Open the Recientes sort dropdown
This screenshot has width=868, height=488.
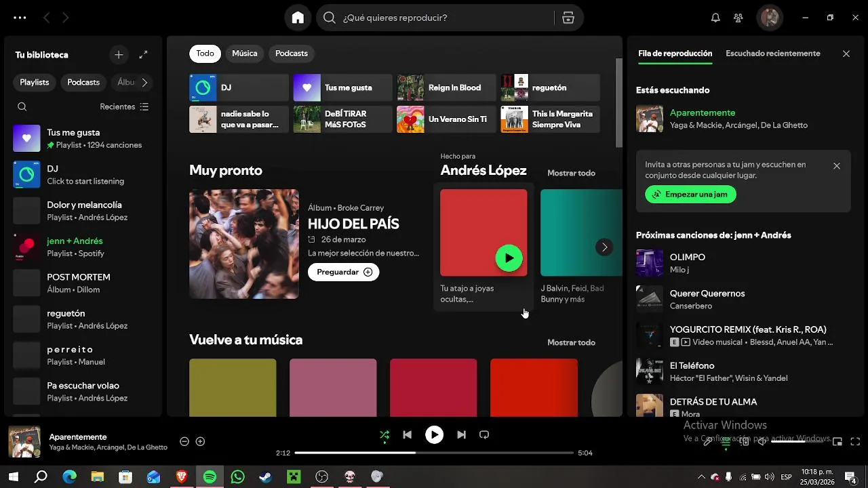click(x=124, y=106)
